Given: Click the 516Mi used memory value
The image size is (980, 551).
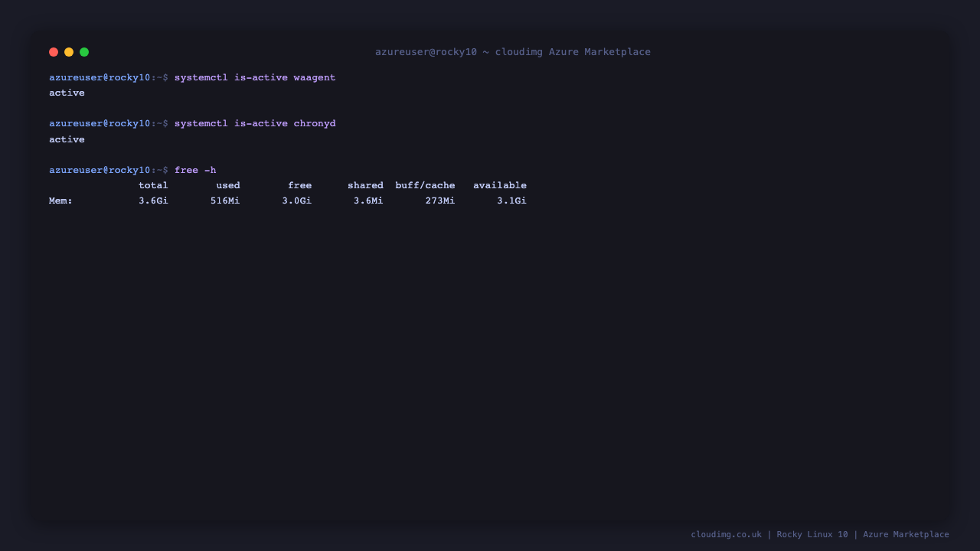Looking at the screenshot, I should point(225,201).
